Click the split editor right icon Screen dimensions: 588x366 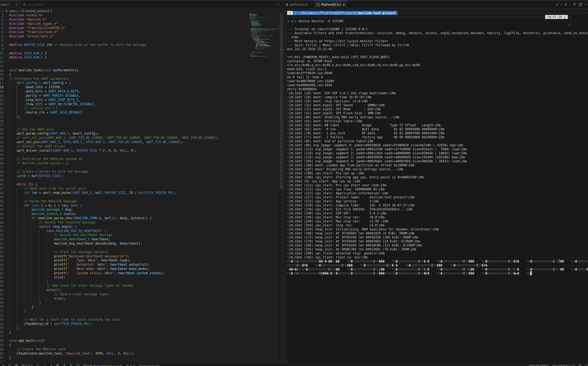(x=581, y=5)
